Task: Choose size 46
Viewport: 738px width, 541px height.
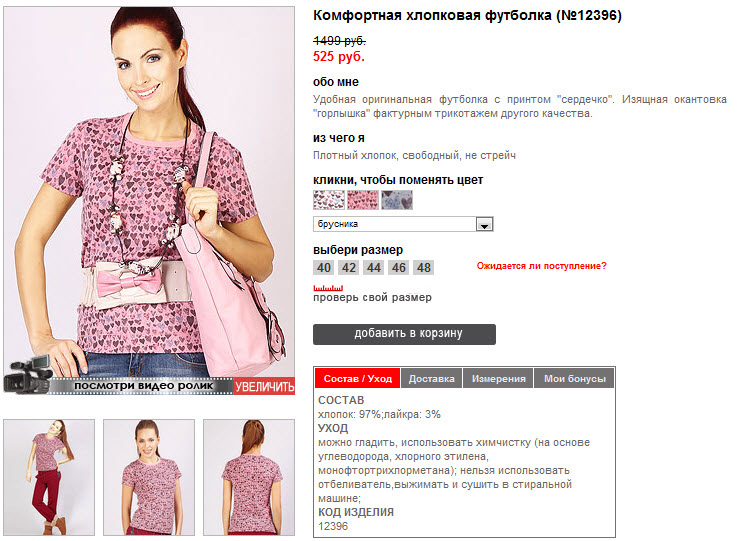Action: point(399,268)
